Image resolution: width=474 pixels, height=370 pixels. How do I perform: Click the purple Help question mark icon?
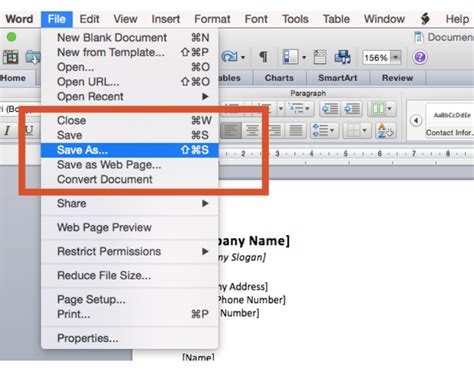tap(420, 57)
